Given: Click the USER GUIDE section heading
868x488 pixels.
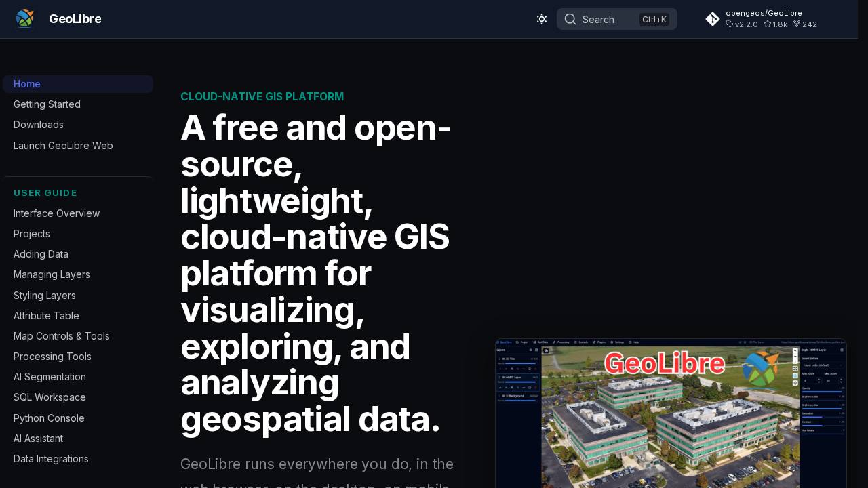Looking at the screenshot, I should pyautogui.click(x=45, y=193).
